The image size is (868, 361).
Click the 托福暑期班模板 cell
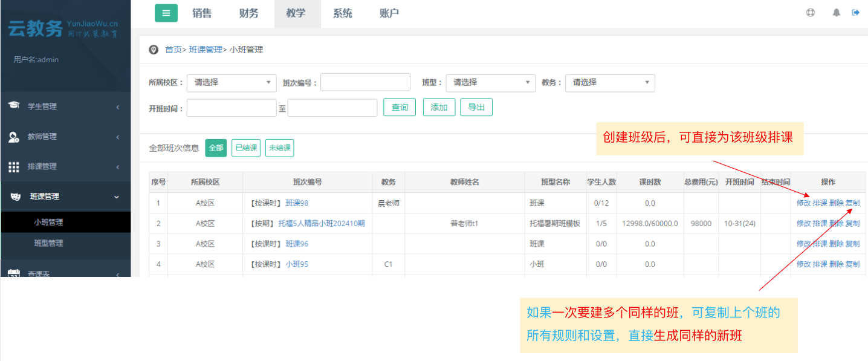[x=555, y=224]
